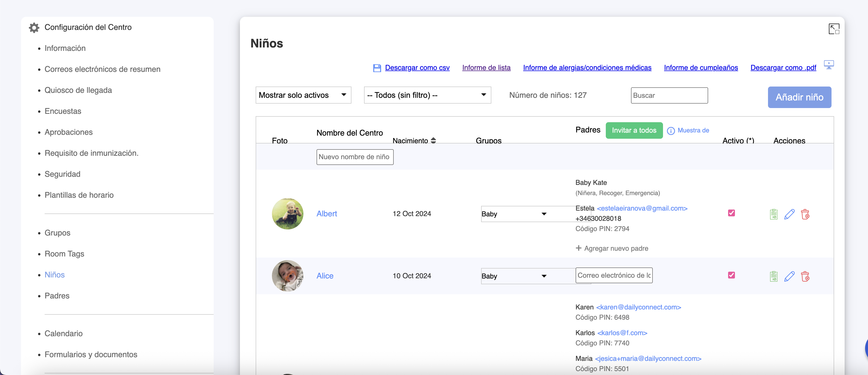Edit Albert with the pencil icon
This screenshot has width=868, height=375.
click(789, 214)
